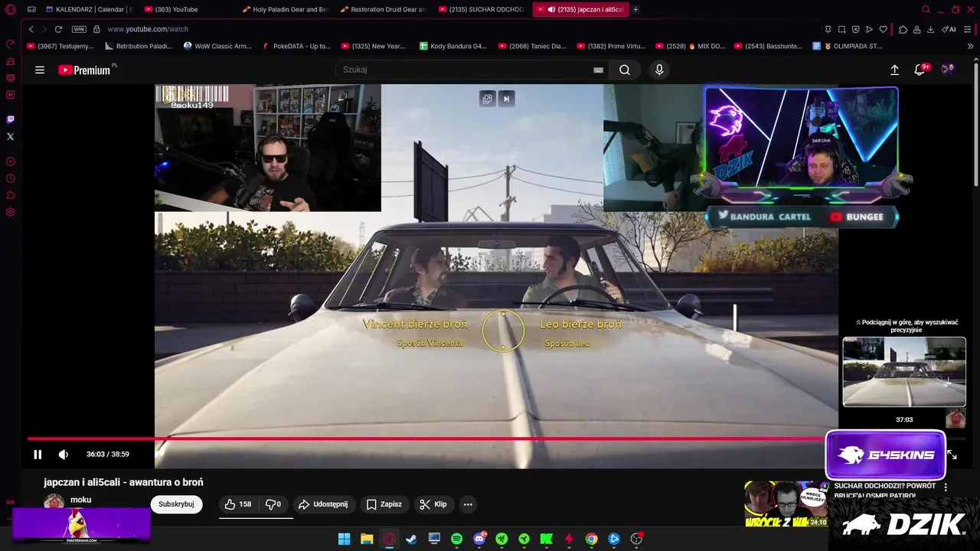Viewport: 980px width, 551px height.
Task: Switch to SUCHAR ODCHODZI browser tab
Action: 482,9
